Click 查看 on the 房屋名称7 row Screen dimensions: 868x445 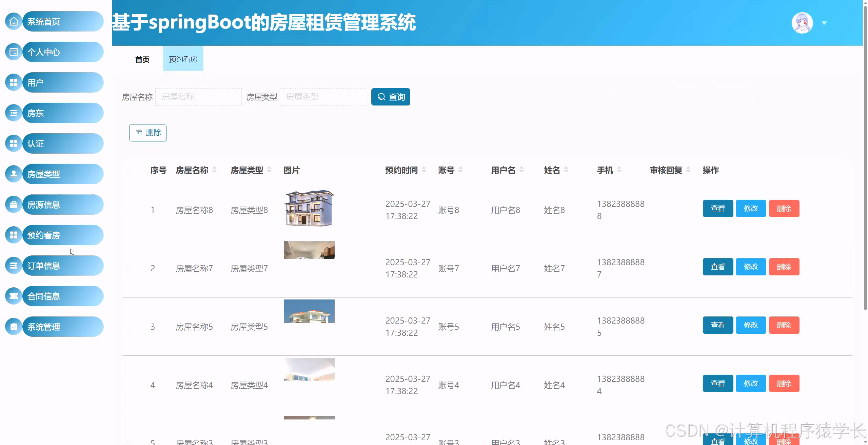(717, 267)
